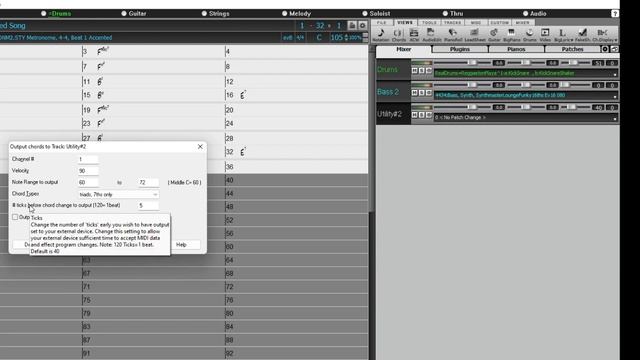The width and height of the screenshot is (640, 360).
Task: Select the Soloist track radio button
Action: coord(364,13)
